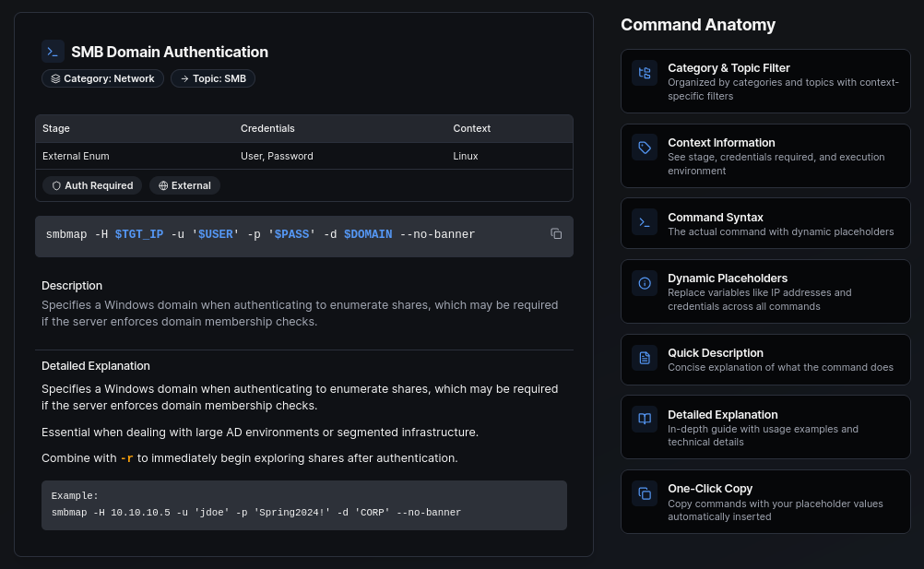Click the User, Password table cell
Image resolution: width=924 pixels, height=569 pixels.
click(277, 156)
